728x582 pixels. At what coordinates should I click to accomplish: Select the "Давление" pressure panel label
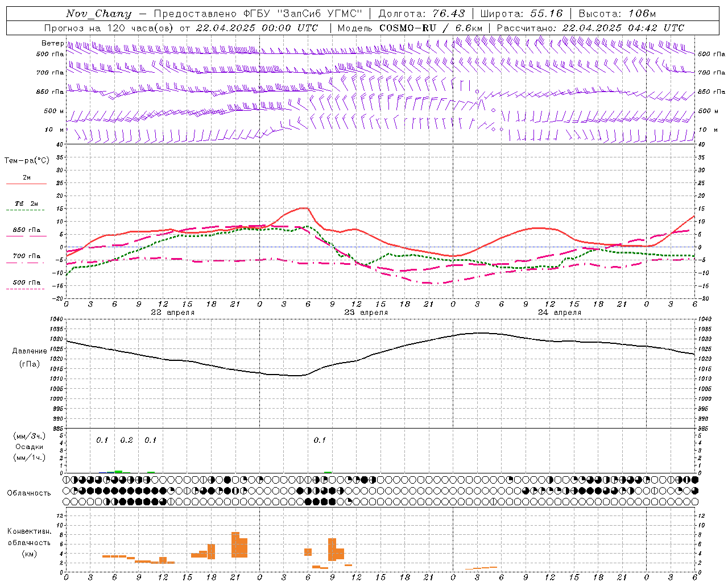click(30, 351)
